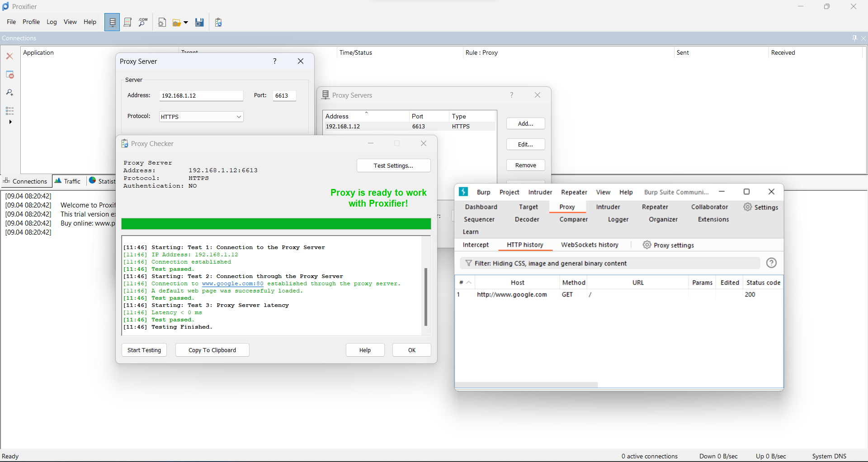Open the Burp menu

point(483,192)
